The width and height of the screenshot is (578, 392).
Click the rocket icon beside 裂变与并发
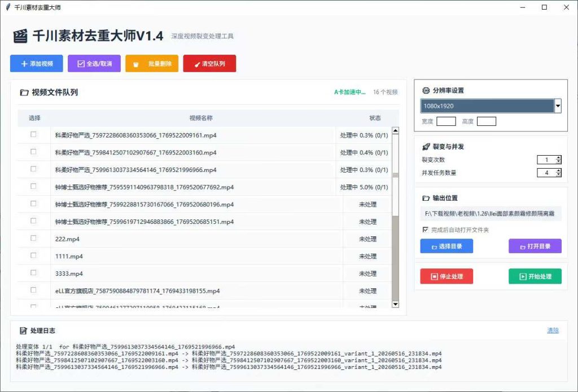[x=426, y=147]
